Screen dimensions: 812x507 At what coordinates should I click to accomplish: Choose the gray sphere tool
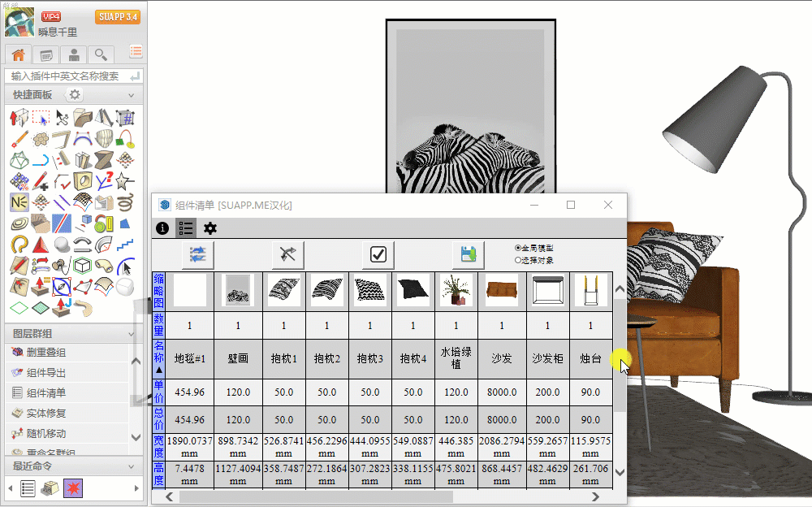click(x=62, y=245)
